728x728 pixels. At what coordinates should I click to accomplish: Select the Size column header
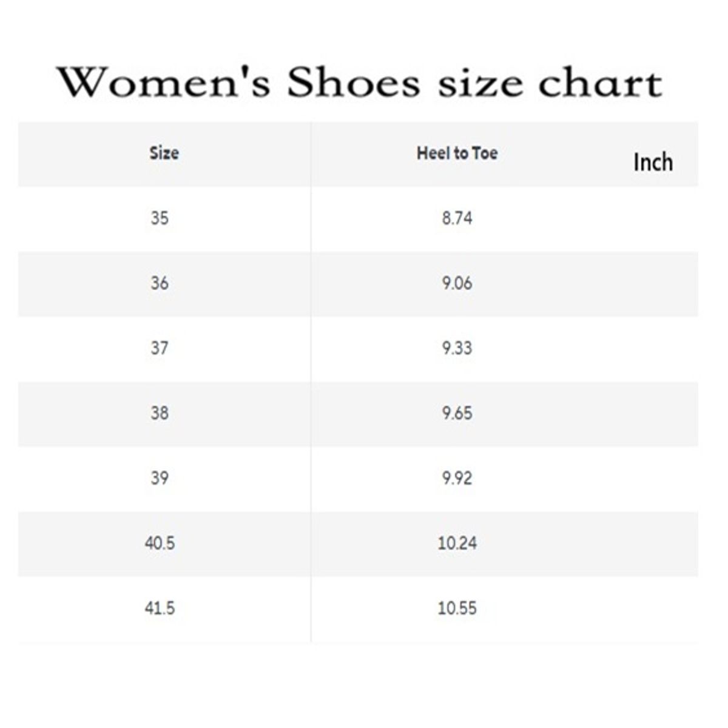click(x=164, y=153)
